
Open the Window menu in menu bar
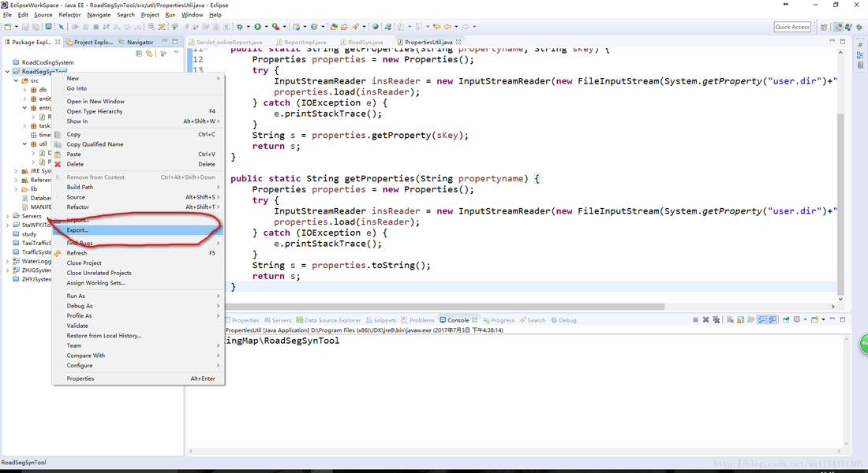192,15
